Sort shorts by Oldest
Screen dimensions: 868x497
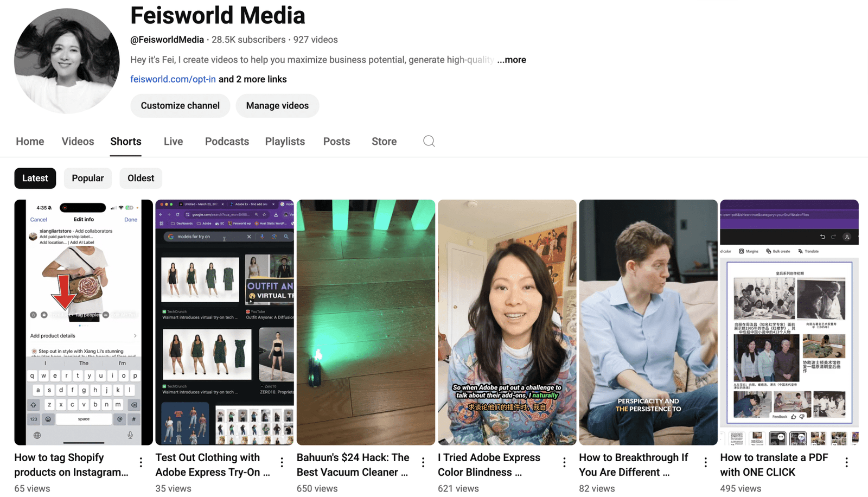click(x=141, y=178)
